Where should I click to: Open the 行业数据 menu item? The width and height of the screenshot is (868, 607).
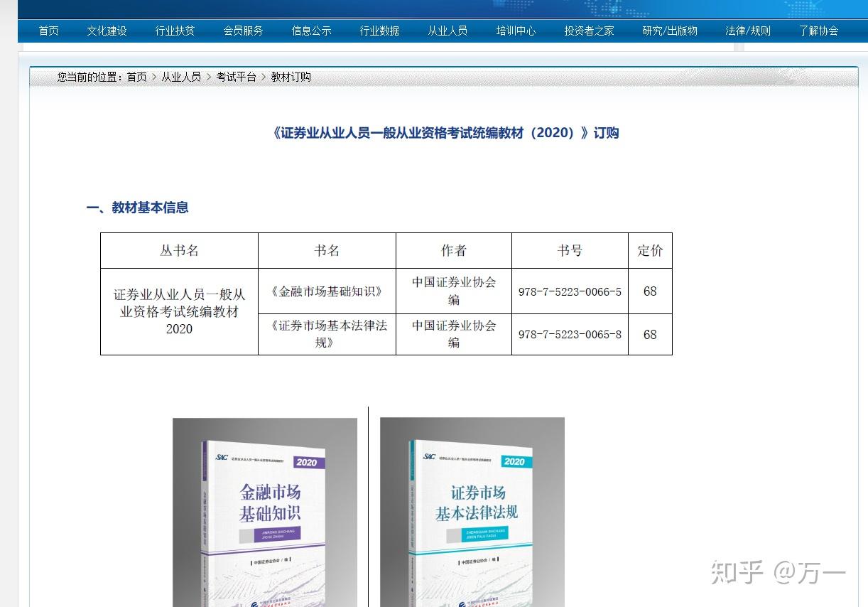[379, 31]
